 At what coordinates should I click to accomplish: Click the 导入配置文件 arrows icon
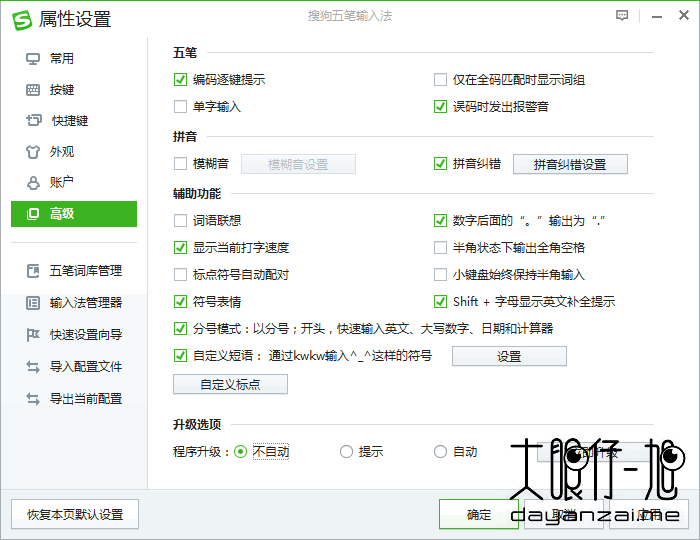coord(33,367)
